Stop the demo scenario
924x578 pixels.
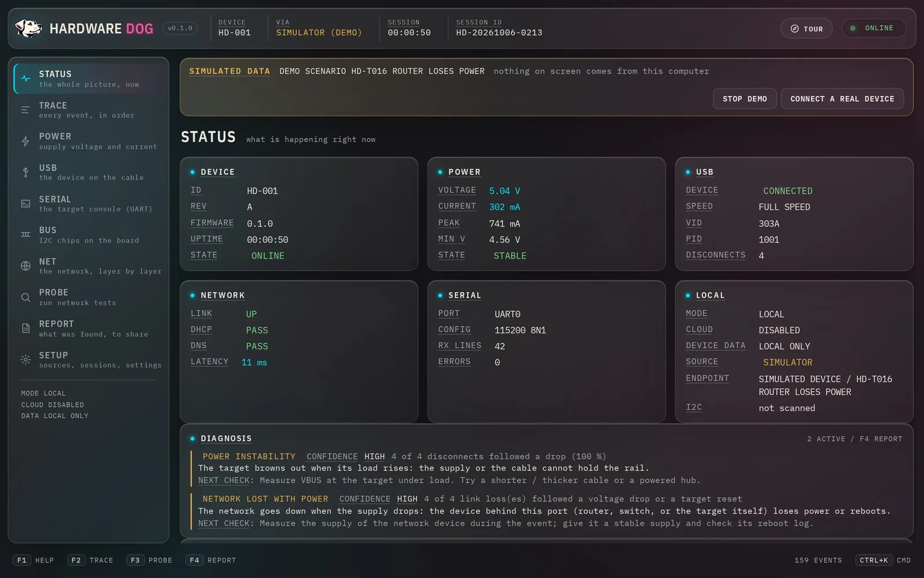click(744, 99)
